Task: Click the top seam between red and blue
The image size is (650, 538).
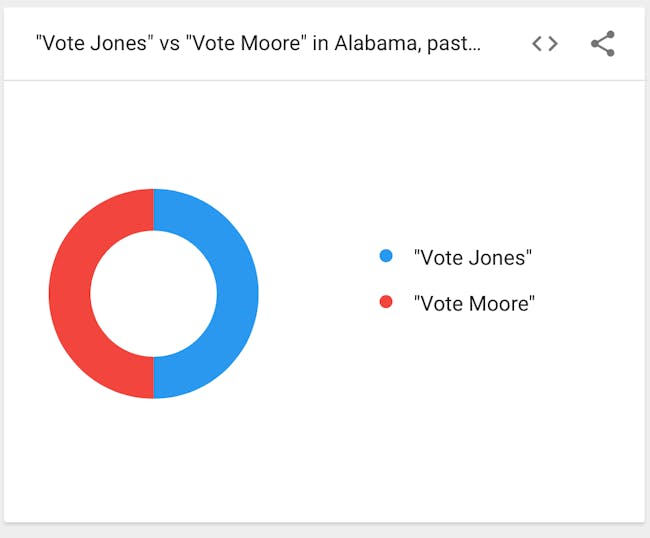Action: point(153,210)
